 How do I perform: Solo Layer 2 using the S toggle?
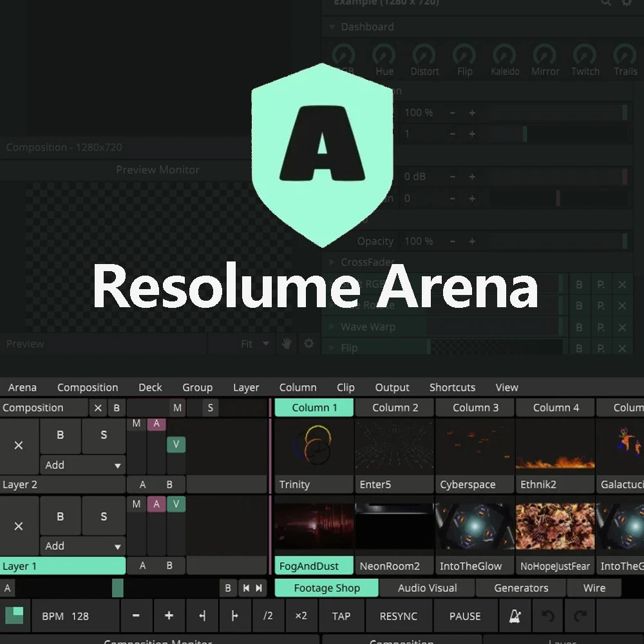(104, 436)
